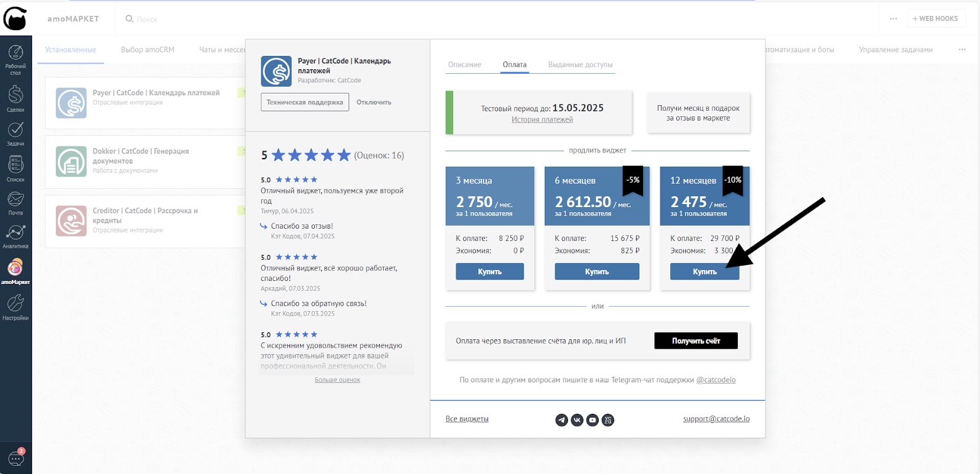
Task: Expand more categories via tab bar ellipsis
Action: coord(962,50)
